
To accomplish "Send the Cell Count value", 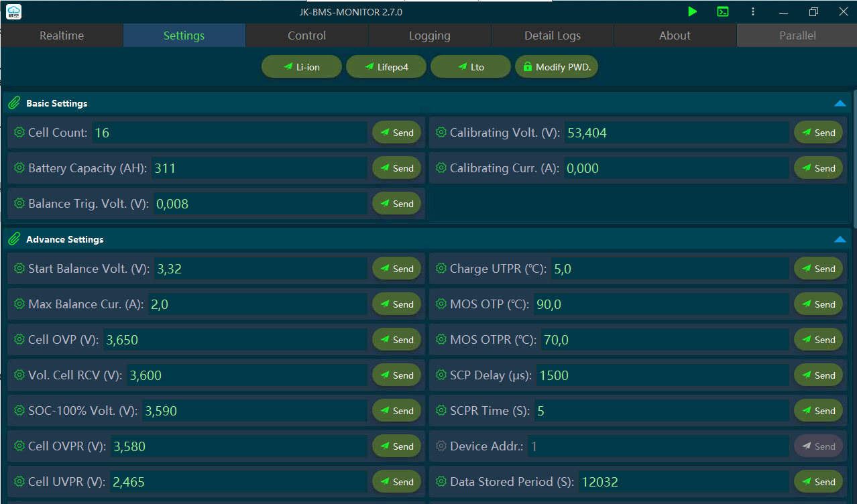I will tap(397, 133).
